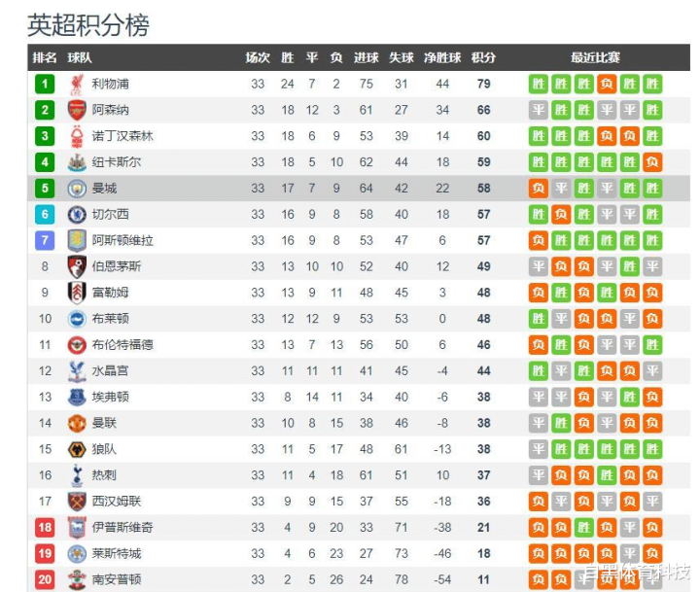
Task: Click the Newcastle club crest
Action: tap(77, 162)
